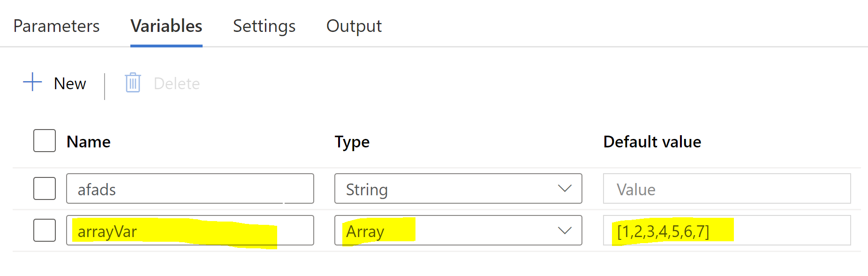Check the box for the arrayVar variable

coord(45,230)
